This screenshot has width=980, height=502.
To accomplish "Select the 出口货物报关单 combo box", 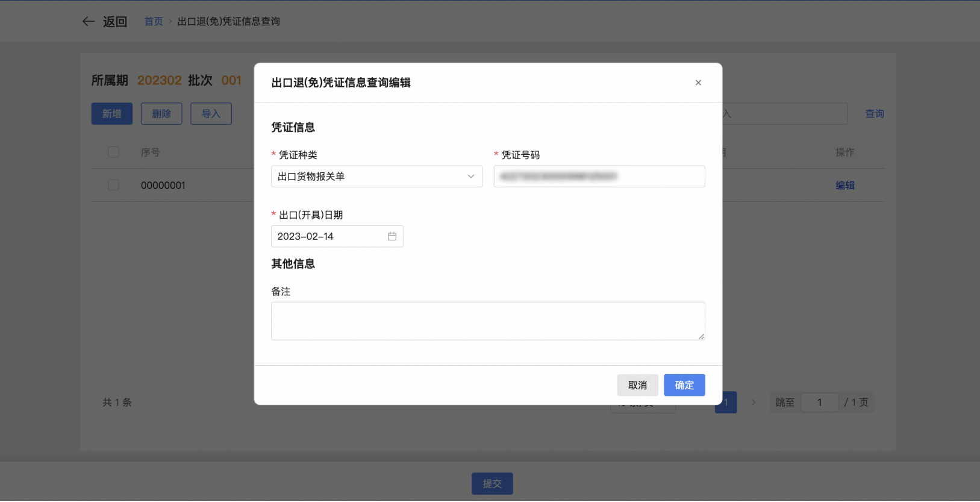I will point(367,177).
